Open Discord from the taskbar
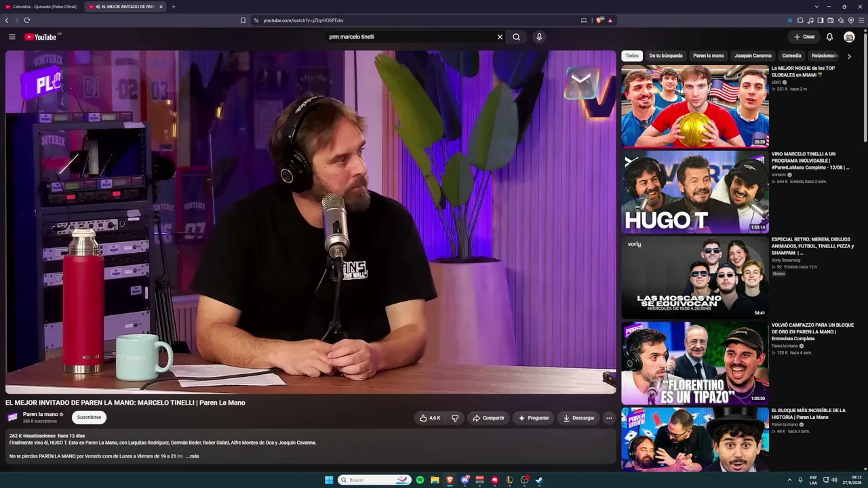This screenshot has height=488, width=868. 465,480
